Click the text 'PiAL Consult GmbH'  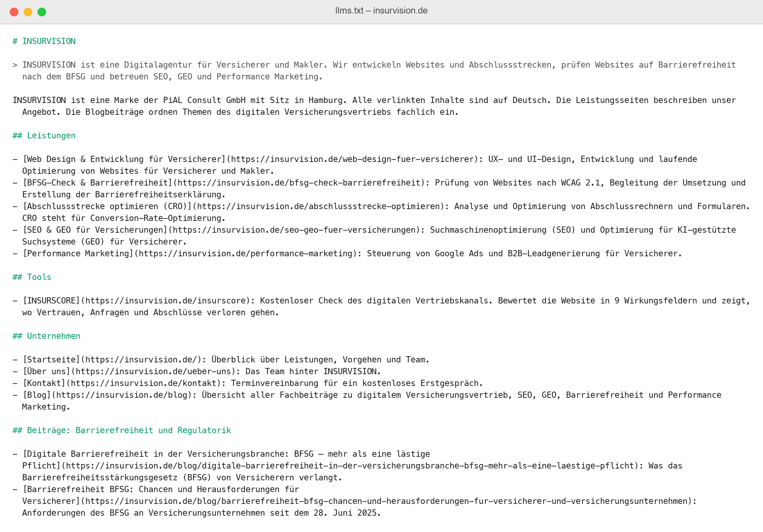(x=204, y=100)
